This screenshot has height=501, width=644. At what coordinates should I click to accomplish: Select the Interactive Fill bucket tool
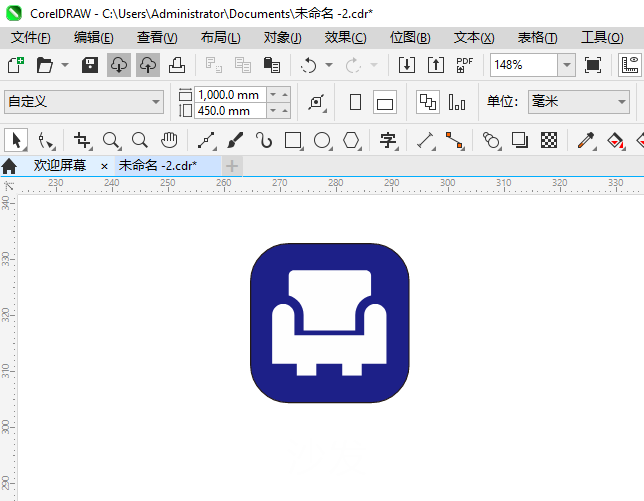pos(615,140)
